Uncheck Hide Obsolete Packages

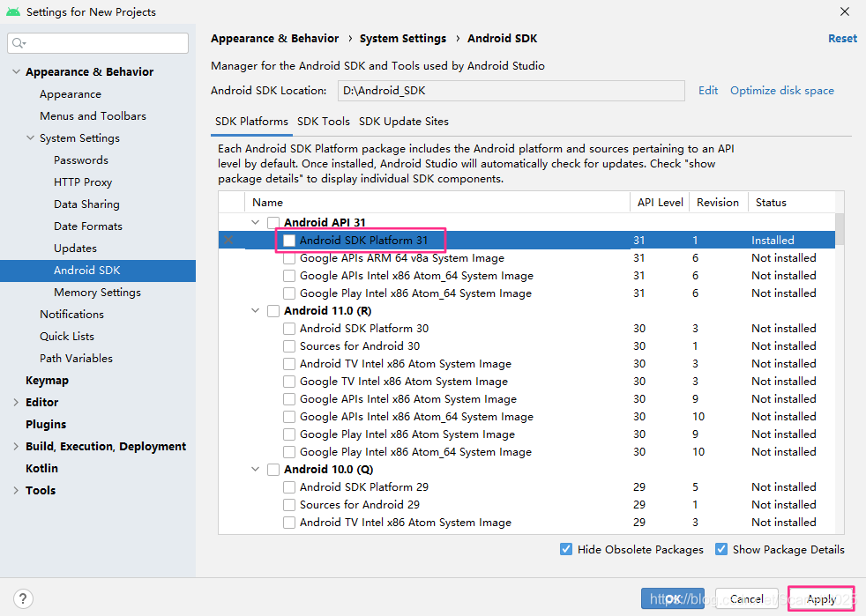[566, 549]
